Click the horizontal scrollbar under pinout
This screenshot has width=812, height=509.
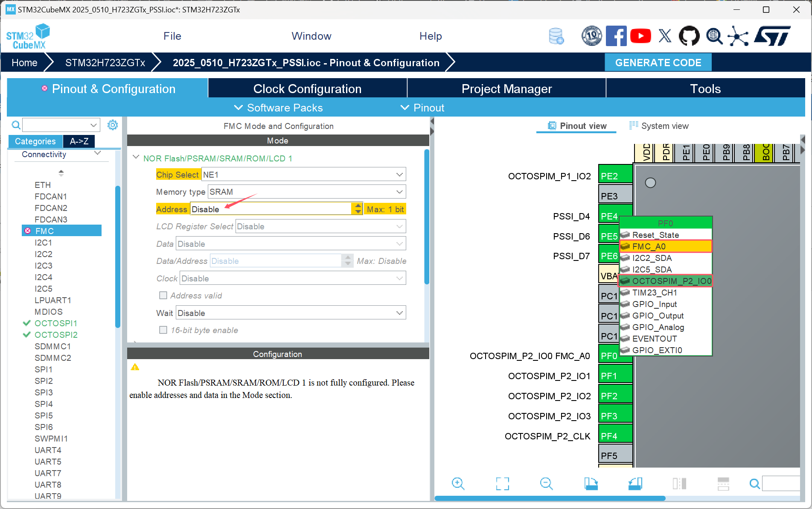pyautogui.click(x=550, y=498)
